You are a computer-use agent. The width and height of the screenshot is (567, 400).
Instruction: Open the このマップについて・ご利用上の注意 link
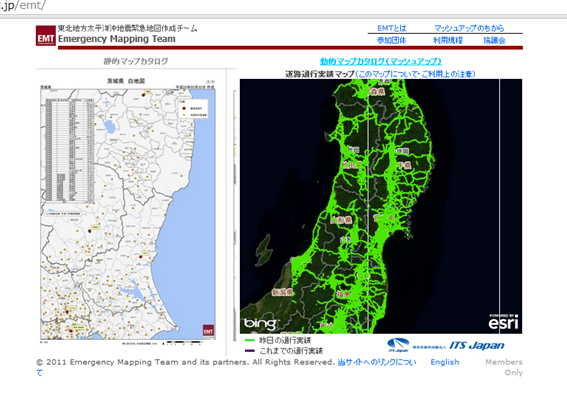point(415,74)
